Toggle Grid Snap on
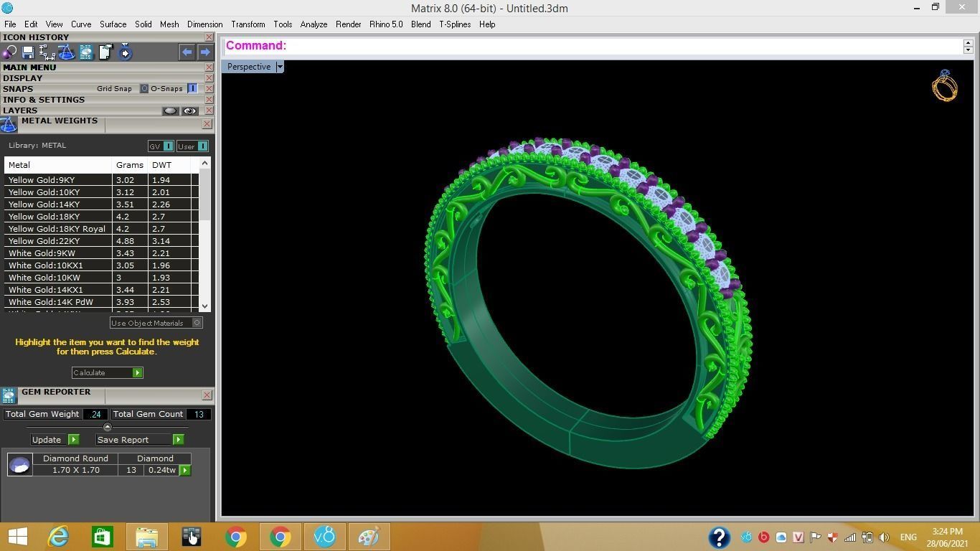The width and height of the screenshot is (980, 551). [x=143, y=89]
